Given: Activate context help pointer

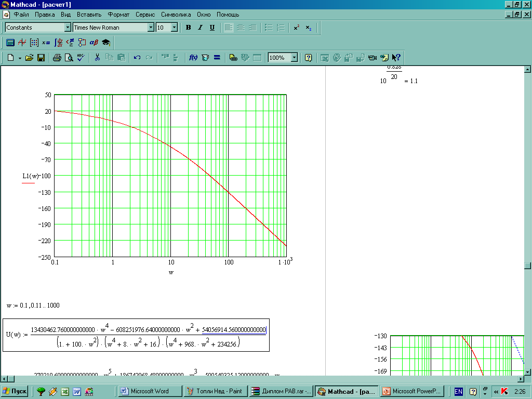Looking at the screenshot, I should (396, 58).
